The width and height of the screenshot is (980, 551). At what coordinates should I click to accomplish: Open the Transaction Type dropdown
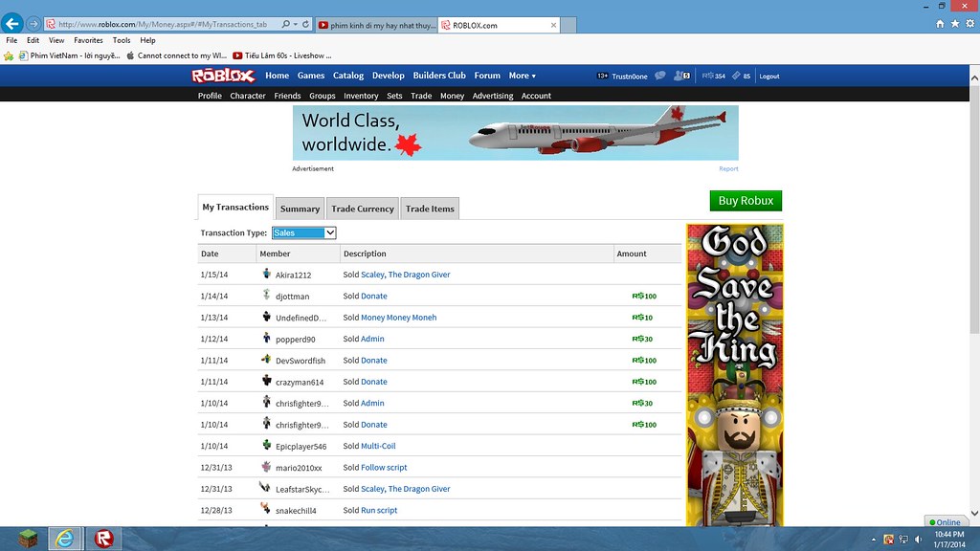[x=303, y=232]
